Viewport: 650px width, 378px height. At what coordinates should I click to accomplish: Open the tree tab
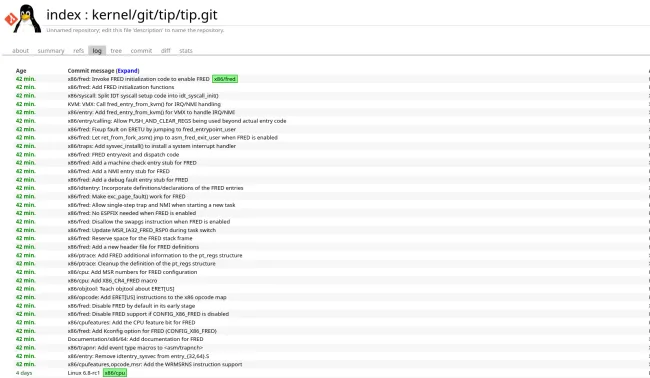click(x=116, y=51)
